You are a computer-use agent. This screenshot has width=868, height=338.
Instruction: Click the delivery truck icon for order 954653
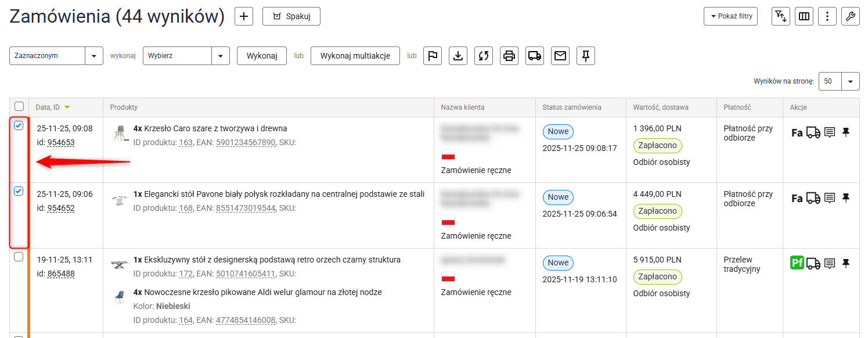click(x=813, y=132)
